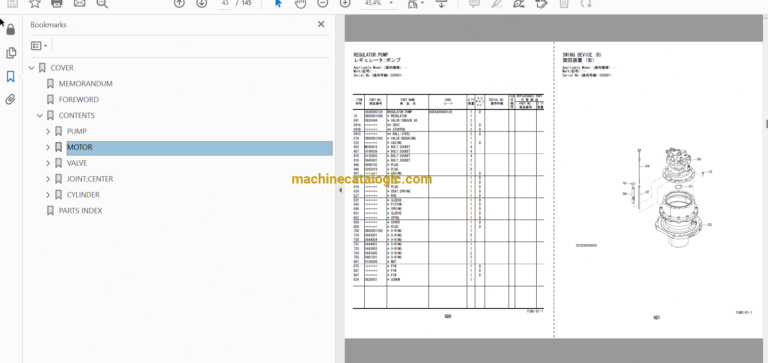Viewport: 768px width, 363px height.
Task: Click the lock security icon in sidebar
Action: [x=11, y=30]
